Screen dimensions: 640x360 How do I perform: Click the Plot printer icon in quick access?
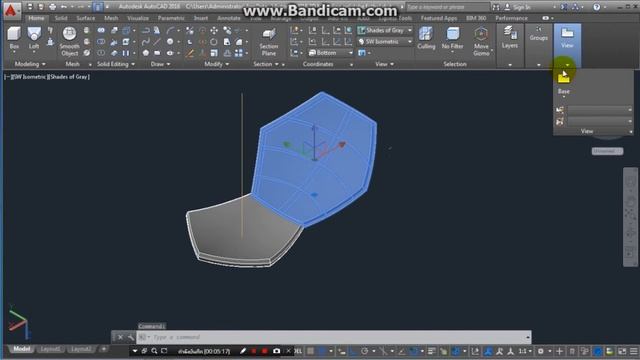point(52,7)
